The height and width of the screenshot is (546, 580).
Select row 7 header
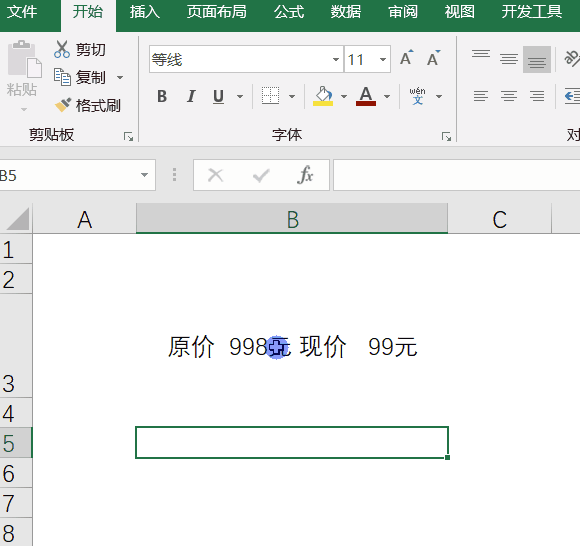(x=16, y=503)
